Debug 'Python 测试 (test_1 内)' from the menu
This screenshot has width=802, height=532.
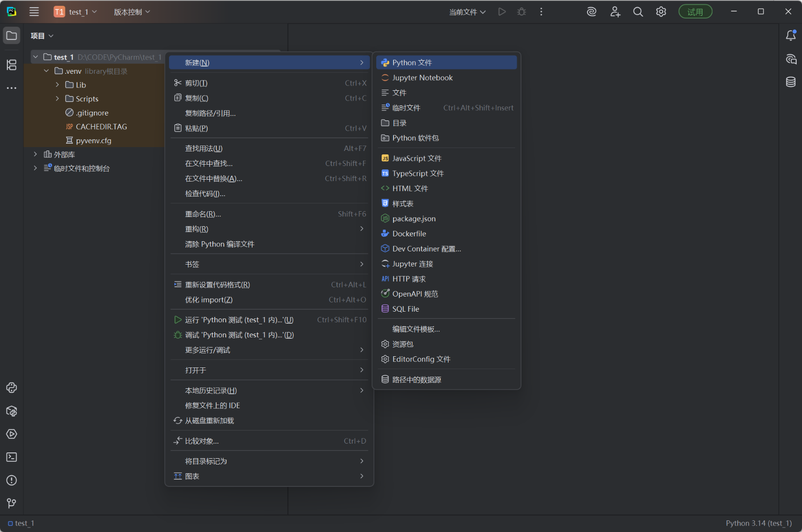269,335
